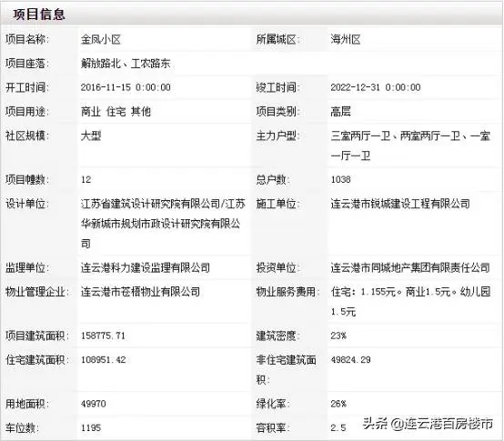Screen dimensions: 504x441
Task: Select residential area value 108951.42
Action: pyautogui.click(x=103, y=360)
